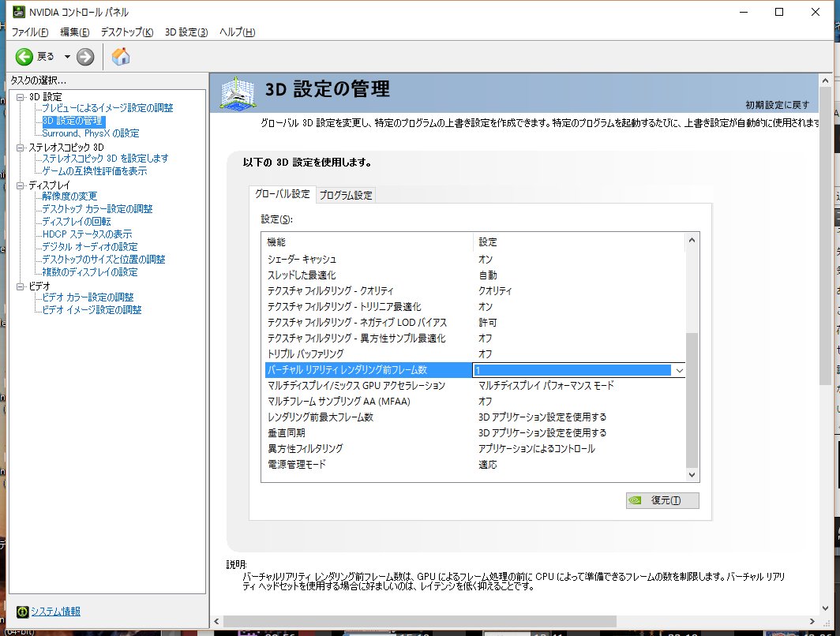Open the ファイル(F) menu
This screenshot has width=840, height=636.
point(30,32)
